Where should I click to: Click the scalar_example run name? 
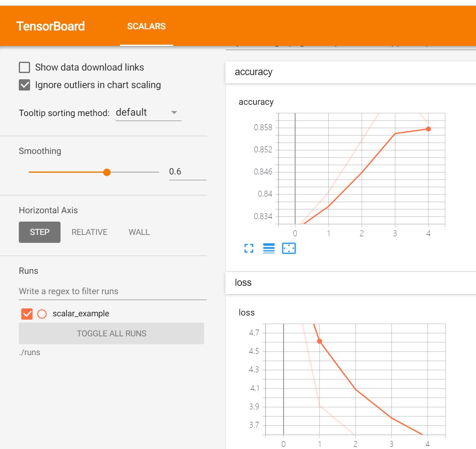(x=81, y=314)
